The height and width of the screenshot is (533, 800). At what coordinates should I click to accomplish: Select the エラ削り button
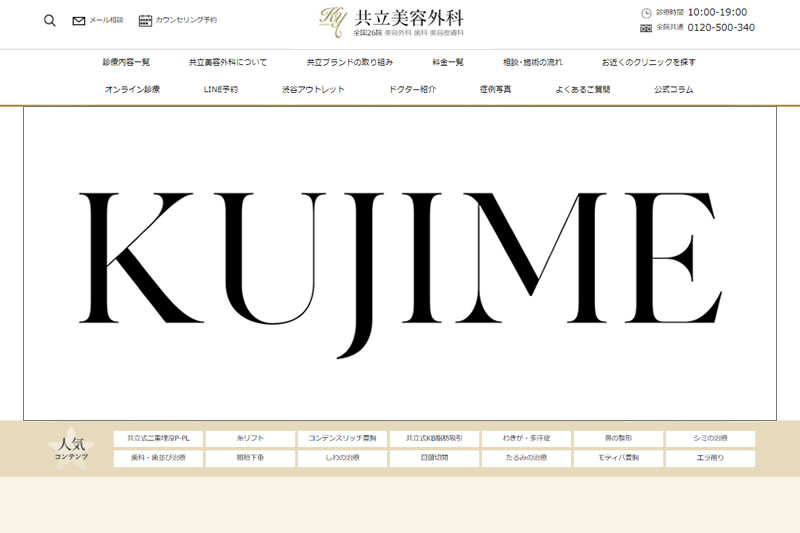point(710,458)
